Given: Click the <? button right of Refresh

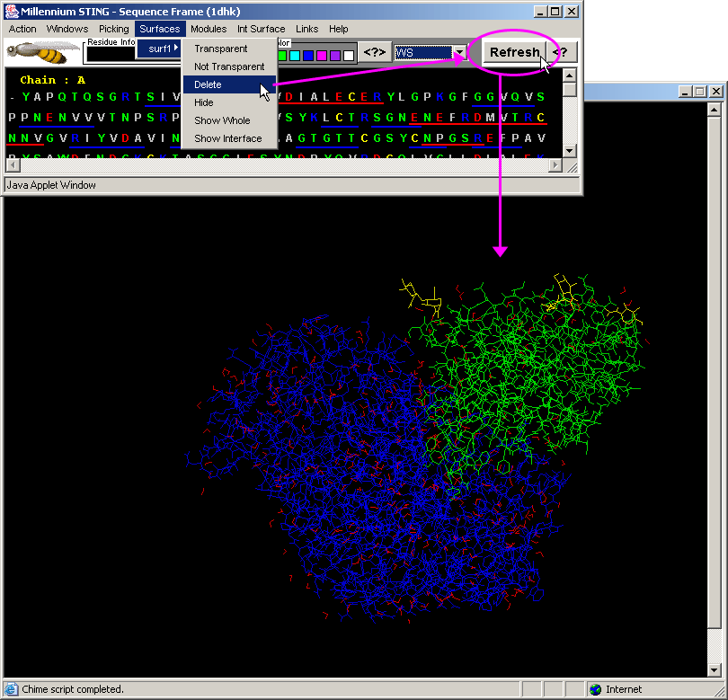Looking at the screenshot, I should point(561,52).
